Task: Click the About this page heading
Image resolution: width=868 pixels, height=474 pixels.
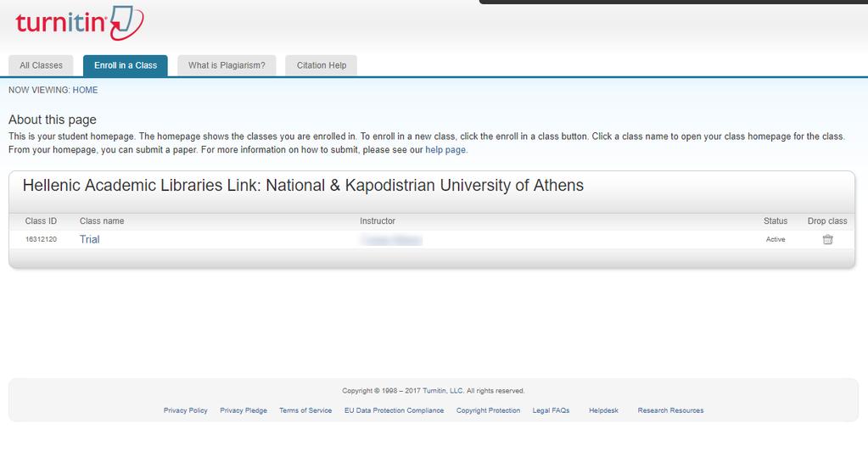Action: 53,120
